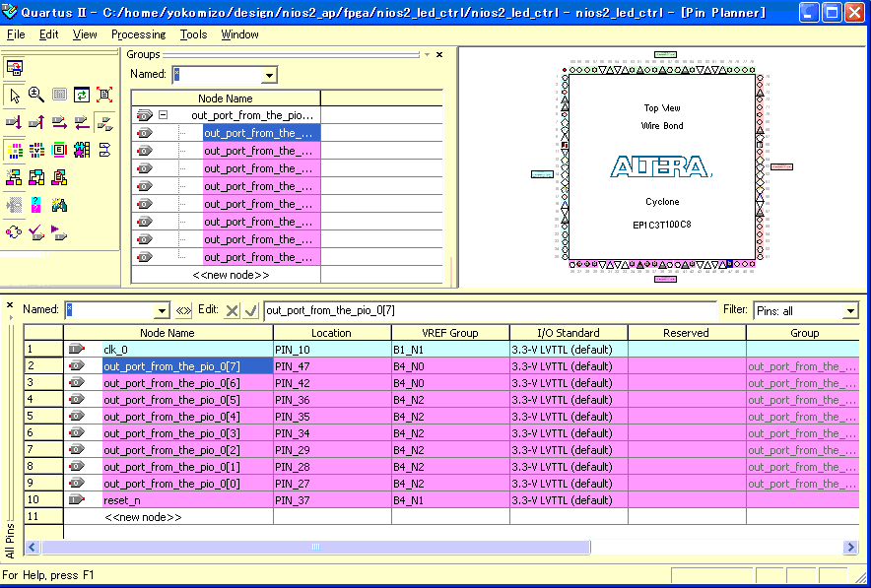Screen dimensions: 871x588
Task: Click the right scroll arrow of All Pins table
Action: point(850,548)
